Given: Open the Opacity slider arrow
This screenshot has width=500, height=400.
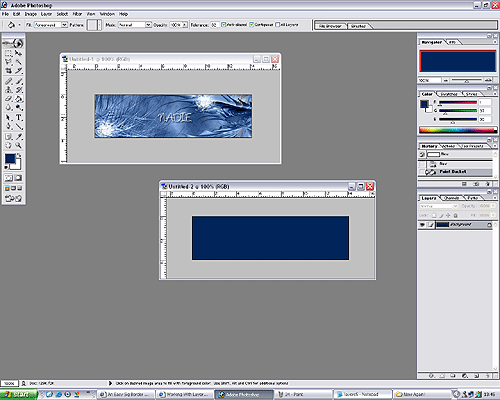Looking at the screenshot, I should pos(184,25).
